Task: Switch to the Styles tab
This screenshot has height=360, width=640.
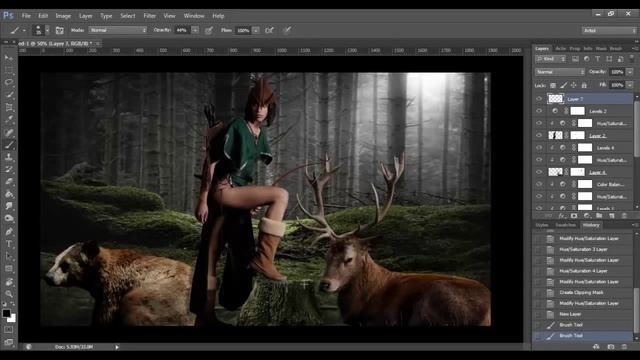Action: click(542, 225)
